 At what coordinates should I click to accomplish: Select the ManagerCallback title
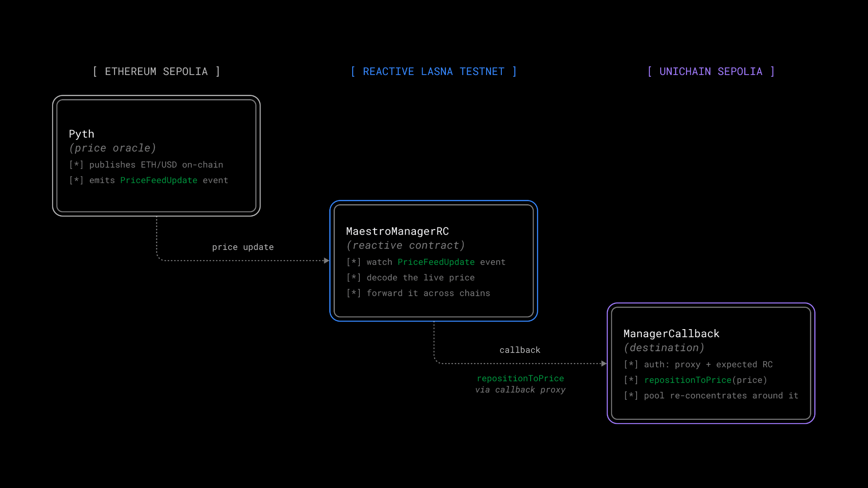(x=672, y=334)
